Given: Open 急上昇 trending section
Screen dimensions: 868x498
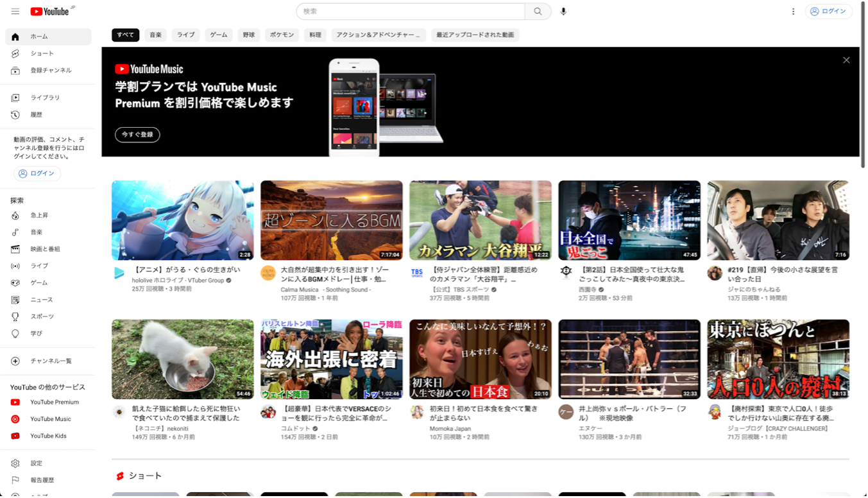Looking at the screenshot, I should [39, 216].
